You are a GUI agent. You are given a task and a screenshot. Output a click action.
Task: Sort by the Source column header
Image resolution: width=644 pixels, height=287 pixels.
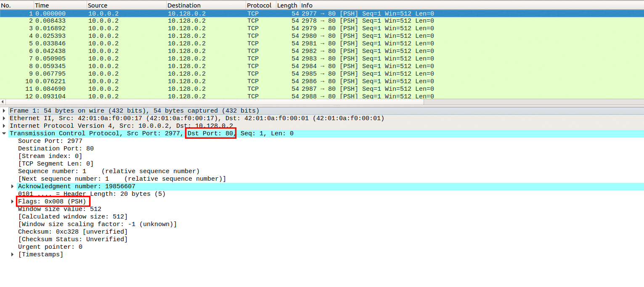point(126,5)
